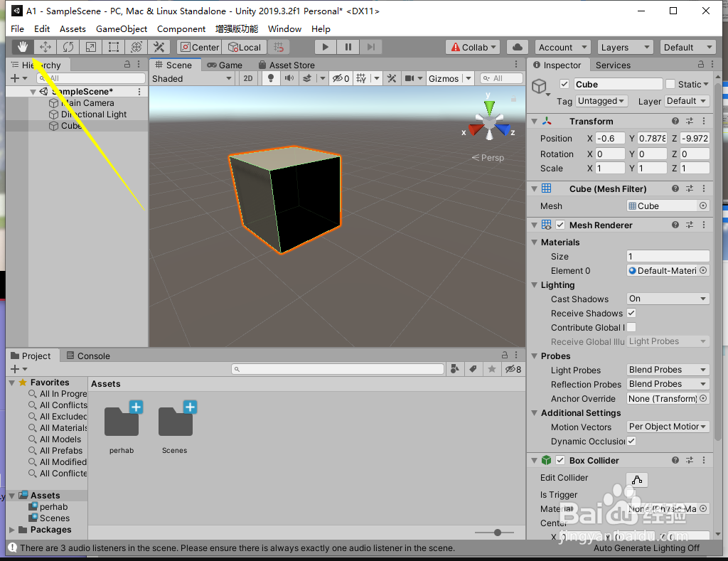Viewport: 728px width, 561px height.
Task: Collapse the SampleScene hierarchy
Action: coord(33,92)
